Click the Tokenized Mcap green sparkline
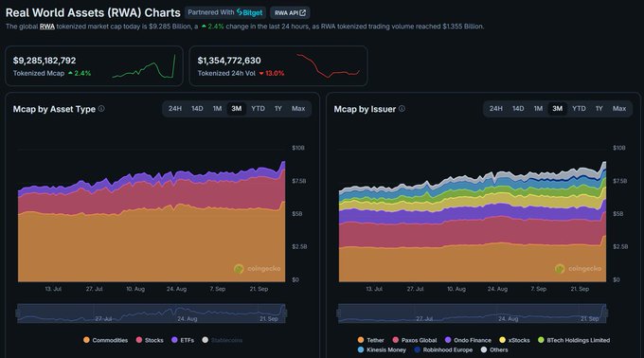Screen dimensions: 644x358 point(144,66)
